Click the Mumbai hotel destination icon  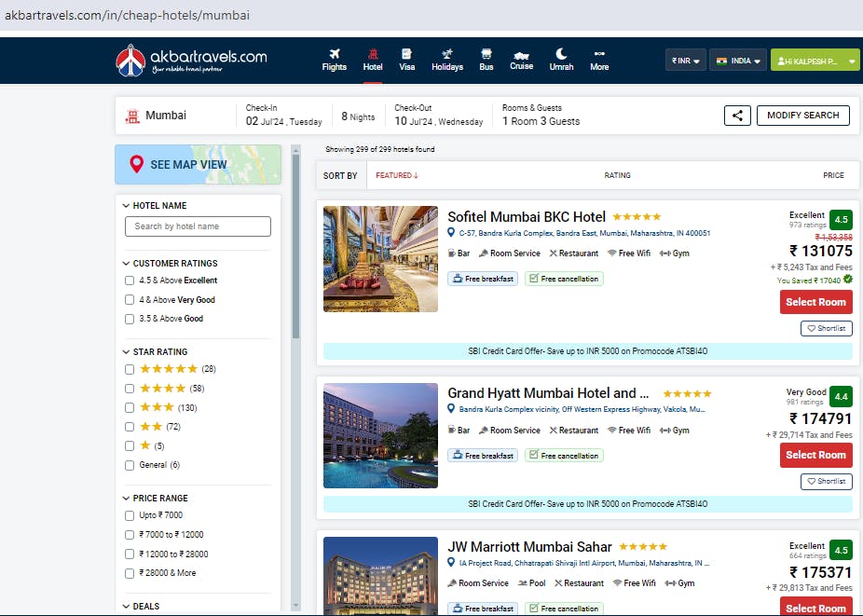[132, 116]
